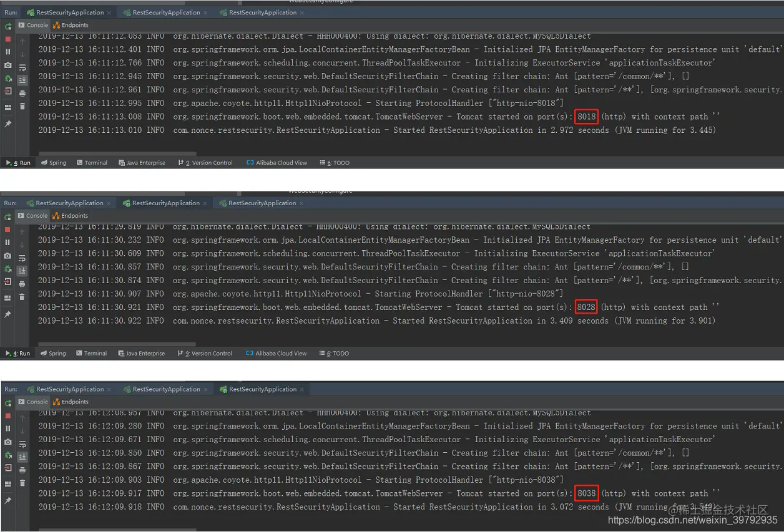784x532 pixels.
Task: Click the exit icon in port 8018 panel
Action: [x=8, y=91]
